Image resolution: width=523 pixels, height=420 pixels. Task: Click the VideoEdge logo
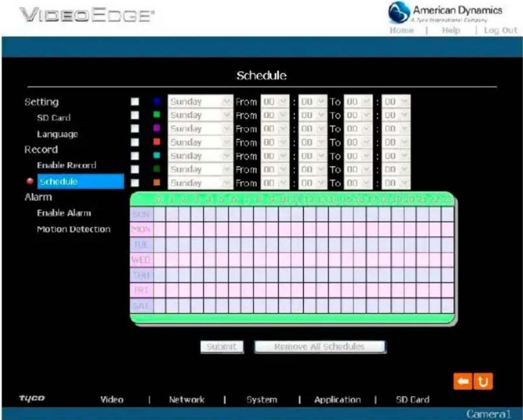click(87, 15)
